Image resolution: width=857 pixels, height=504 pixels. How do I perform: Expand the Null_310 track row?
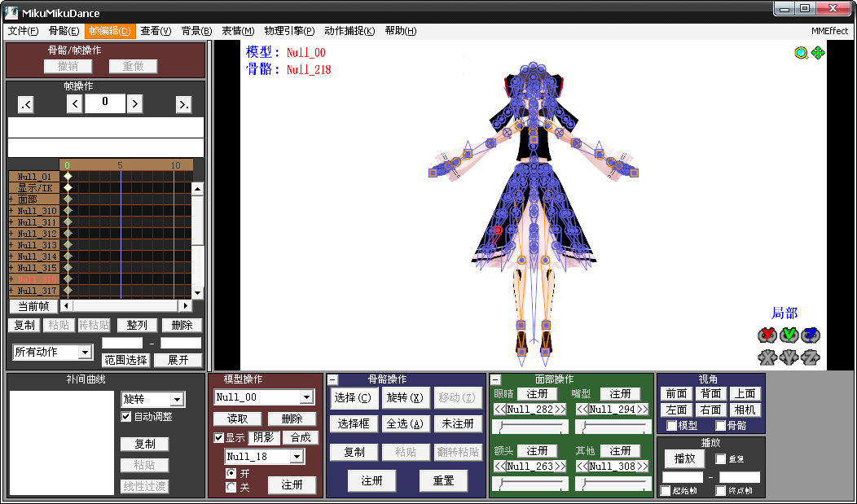(x=11, y=211)
